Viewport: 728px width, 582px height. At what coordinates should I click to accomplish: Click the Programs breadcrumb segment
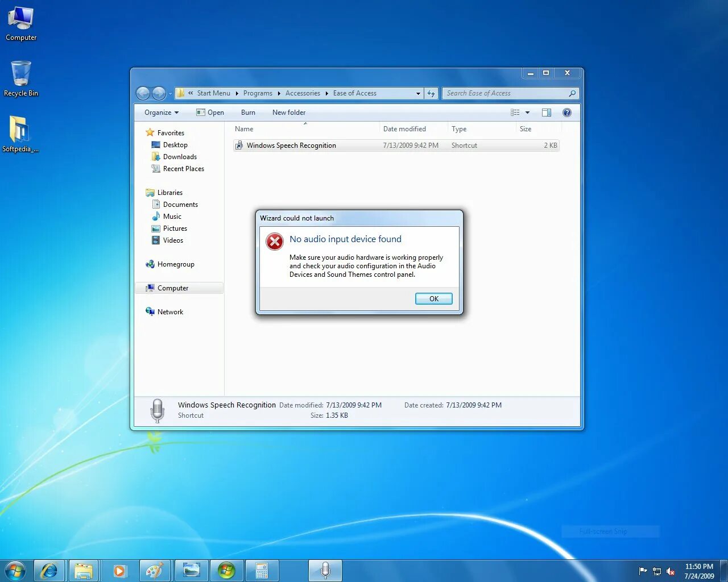[258, 93]
